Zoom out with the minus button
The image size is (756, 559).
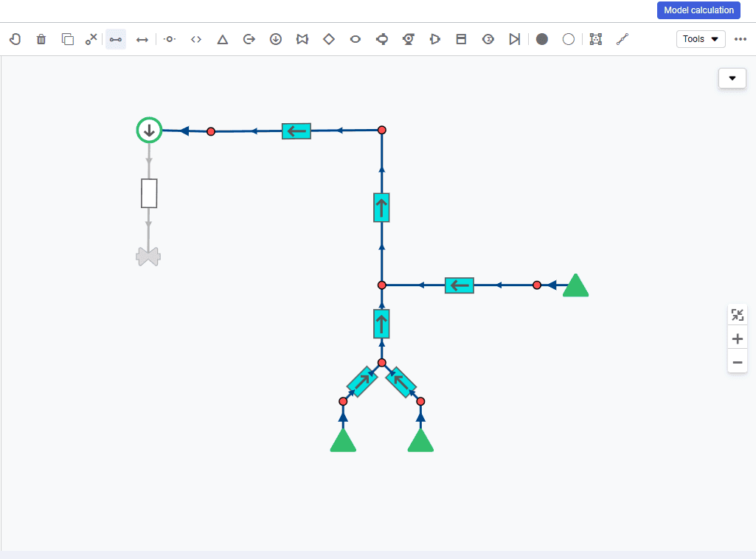tap(738, 362)
